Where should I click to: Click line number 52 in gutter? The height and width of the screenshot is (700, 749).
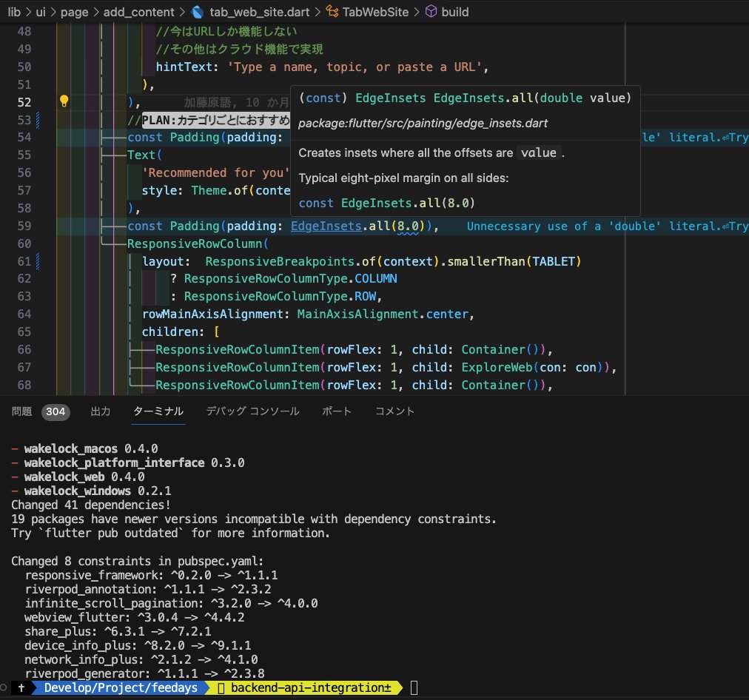[24, 102]
